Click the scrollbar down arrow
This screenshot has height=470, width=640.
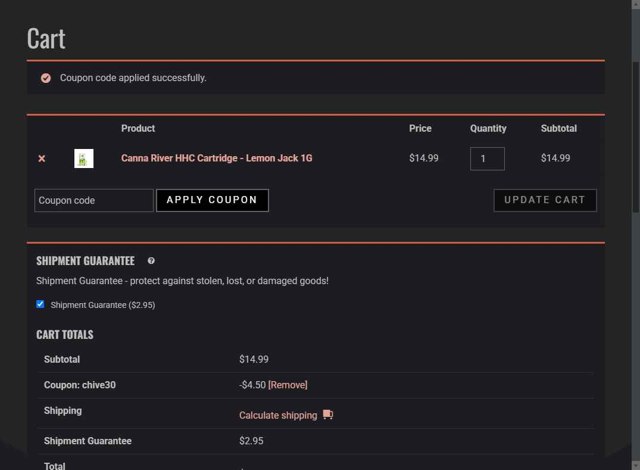(x=636, y=466)
